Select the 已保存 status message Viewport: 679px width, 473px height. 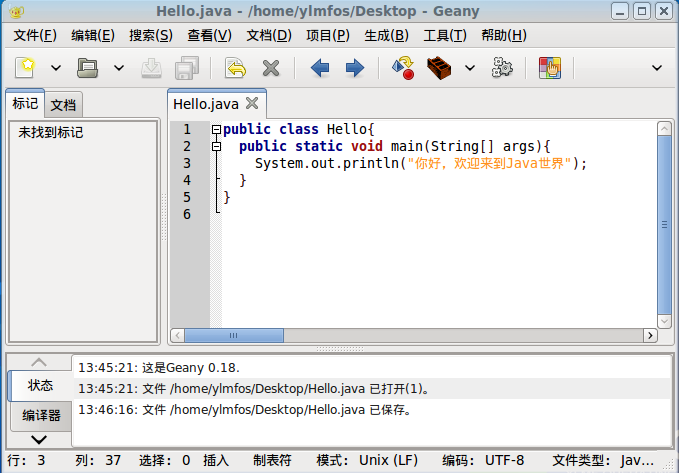click(x=372, y=409)
